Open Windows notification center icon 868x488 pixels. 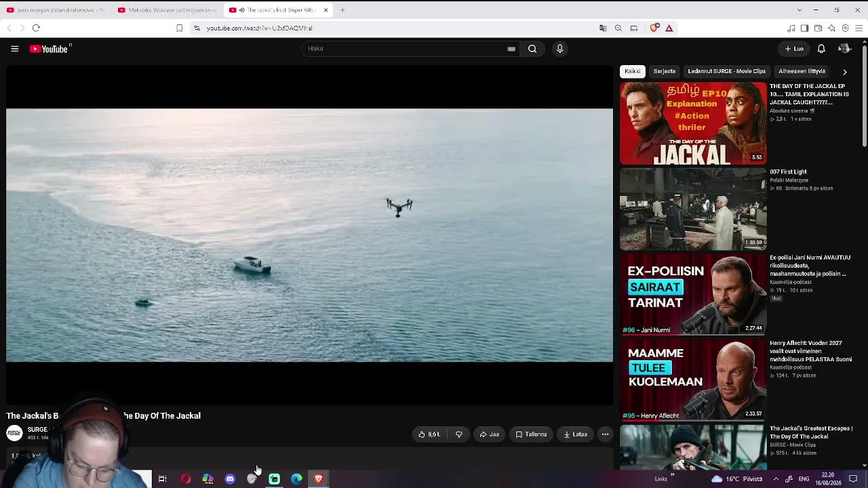pyautogui.click(x=853, y=479)
